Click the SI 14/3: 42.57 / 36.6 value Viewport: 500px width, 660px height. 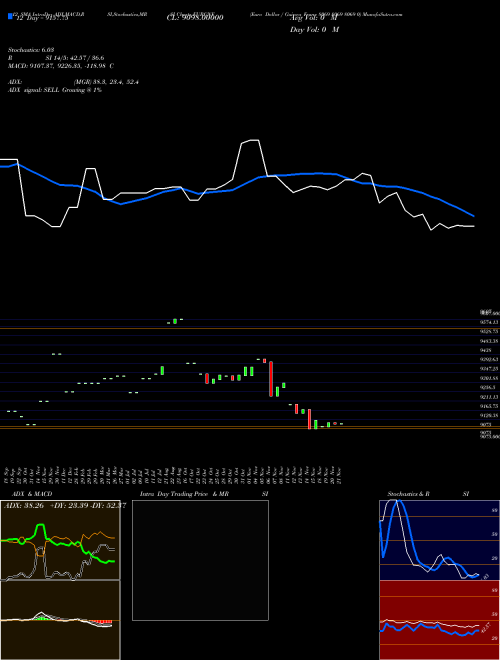click(75, 58)
